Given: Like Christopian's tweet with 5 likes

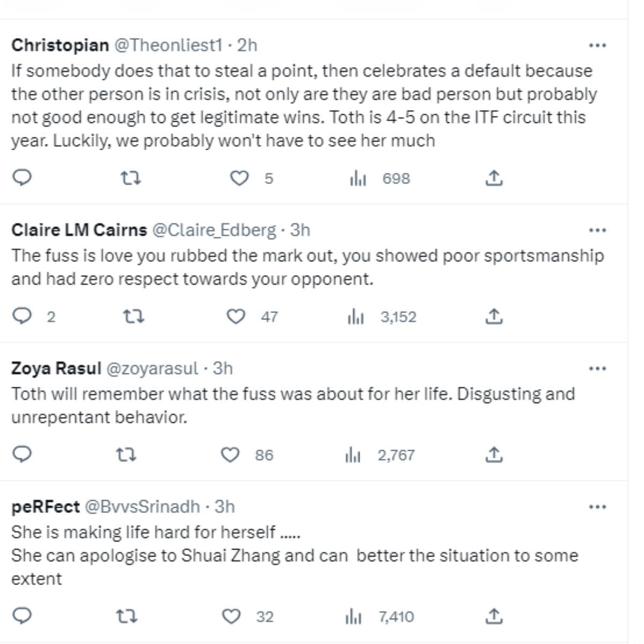Looking at the screenshot, I should coord(239,178).
